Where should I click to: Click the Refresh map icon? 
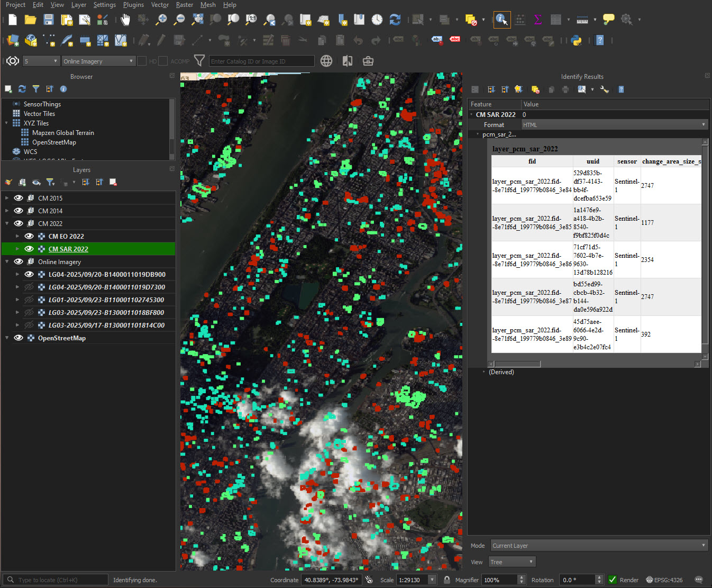(395, 20)
